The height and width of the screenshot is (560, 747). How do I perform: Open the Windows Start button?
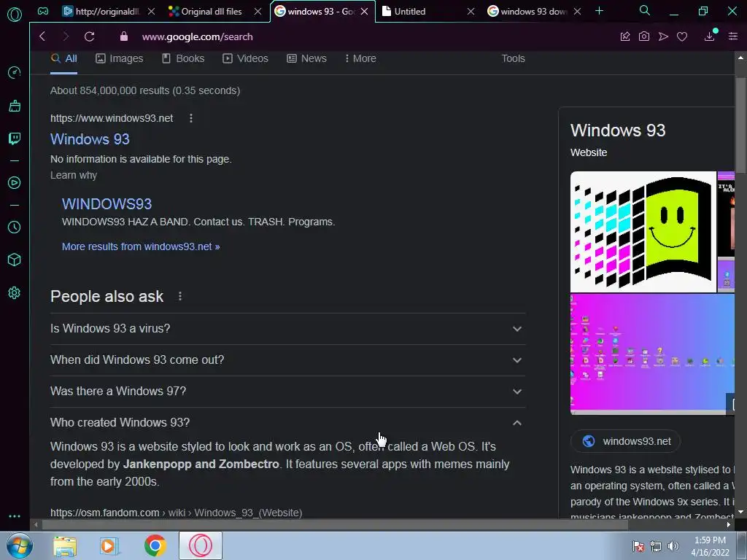[20, 545]
